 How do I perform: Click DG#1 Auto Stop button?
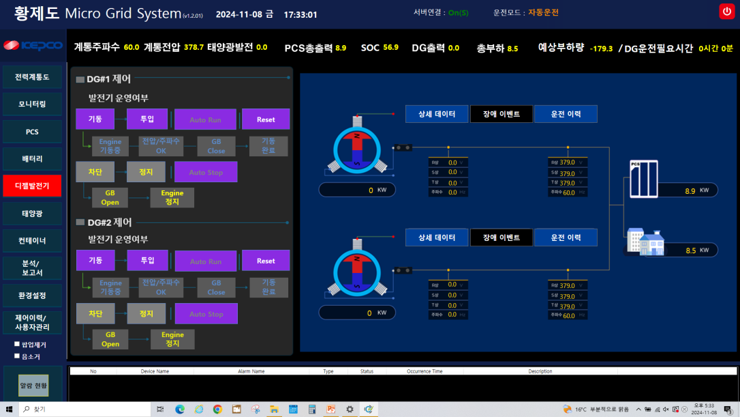[x=206, y=172]
